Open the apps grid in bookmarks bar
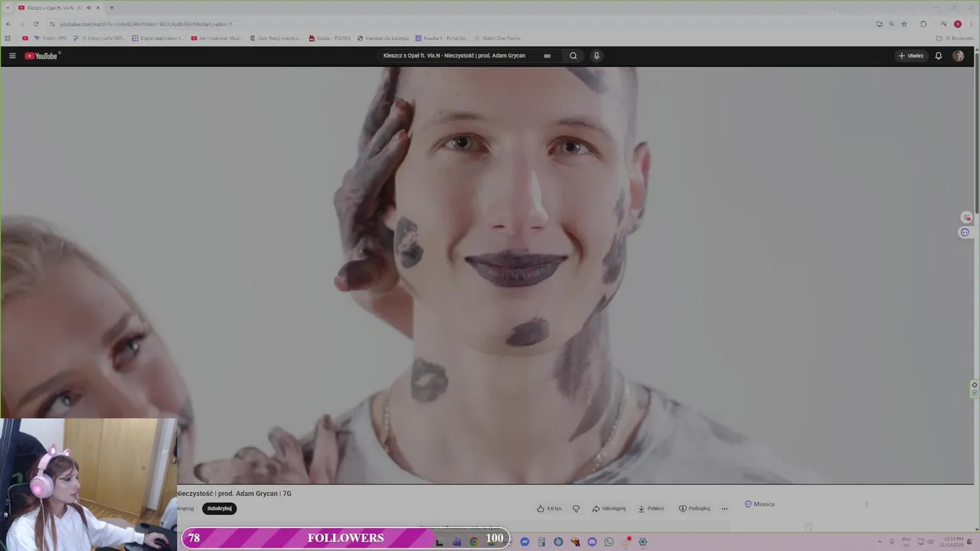980x551 pixels. (x=8, y=38)
